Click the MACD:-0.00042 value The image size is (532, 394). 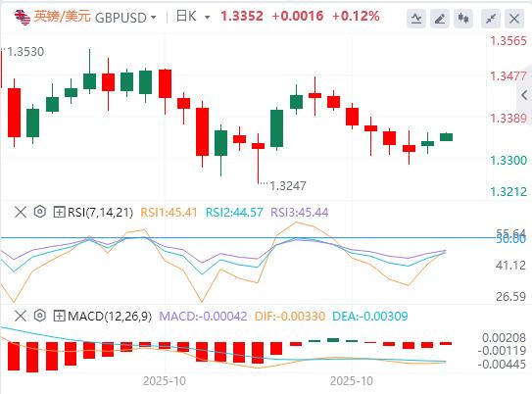[203, 317]
